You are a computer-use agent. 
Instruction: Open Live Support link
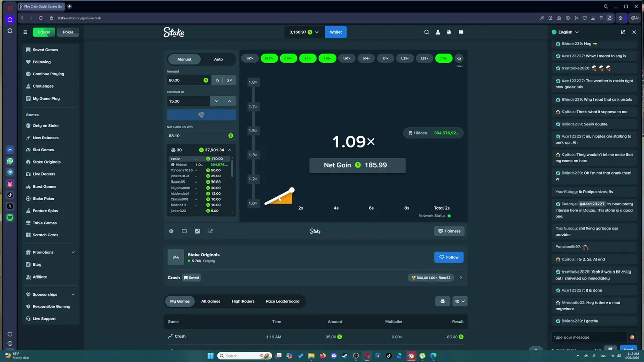point(44,319)
